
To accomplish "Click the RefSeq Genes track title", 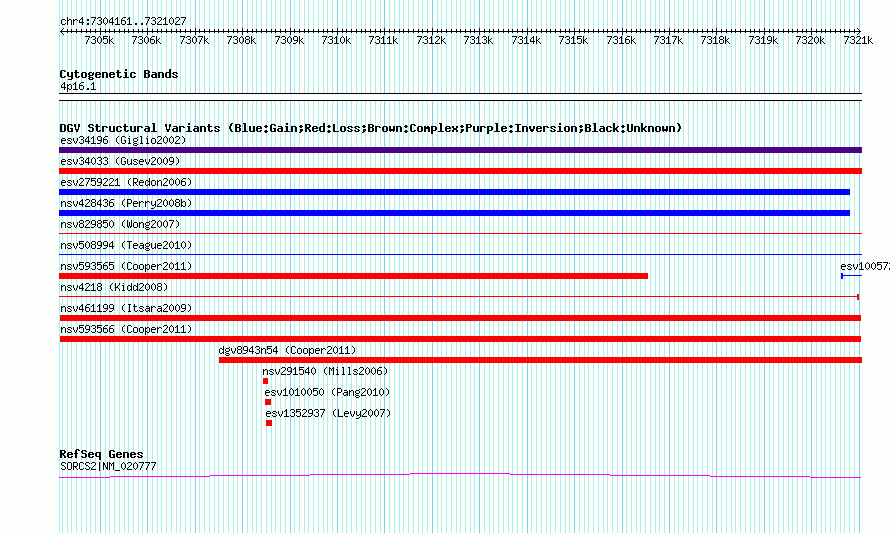I will click(101, 454).
